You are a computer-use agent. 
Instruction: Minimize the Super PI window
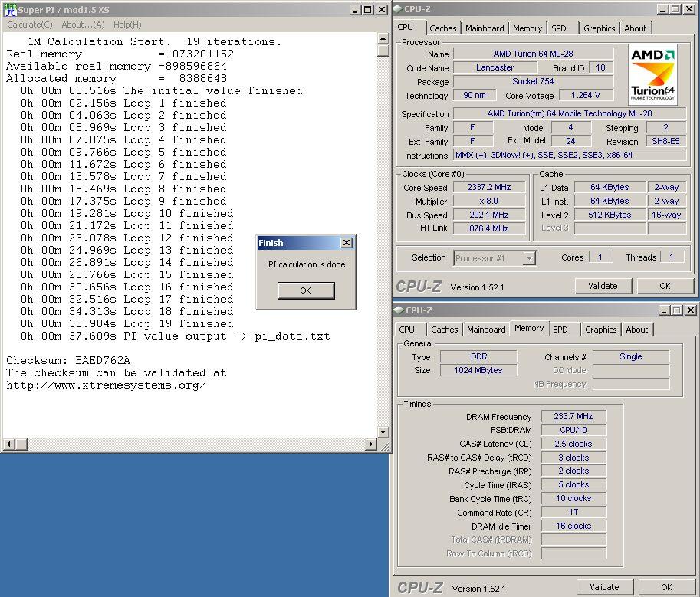[x=355, y=10]
